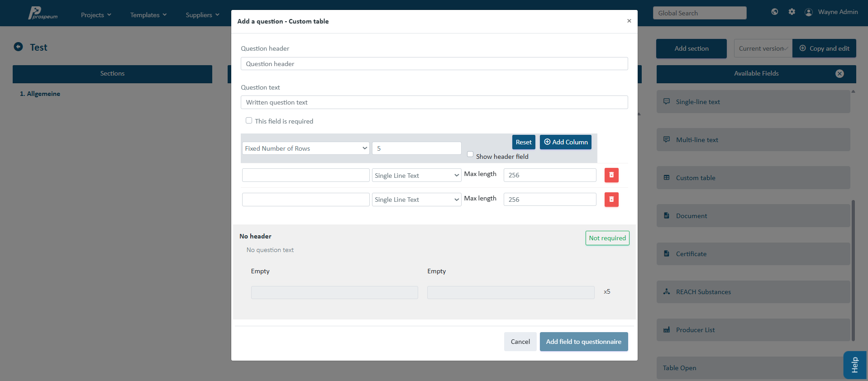Click the Available Fields scrollbar

tap(853, 270)
